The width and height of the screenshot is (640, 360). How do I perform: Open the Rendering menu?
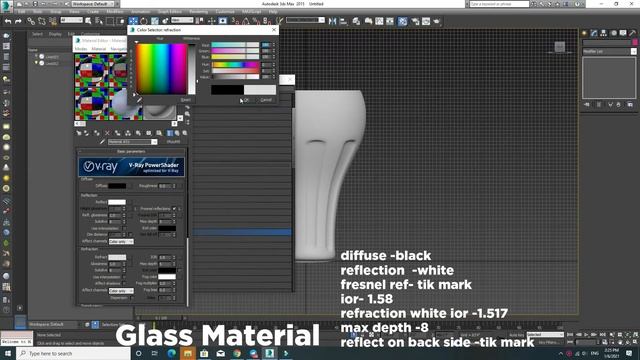(198, 12)
